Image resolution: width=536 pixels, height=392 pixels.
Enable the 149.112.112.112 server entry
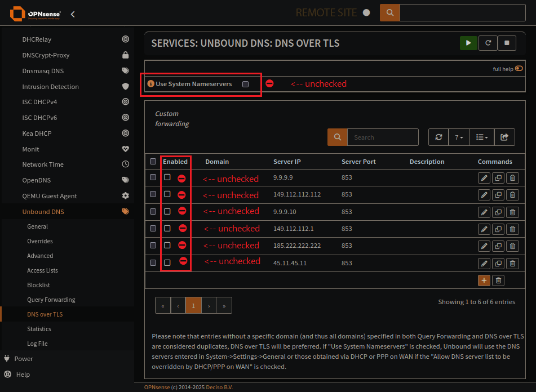167,194
